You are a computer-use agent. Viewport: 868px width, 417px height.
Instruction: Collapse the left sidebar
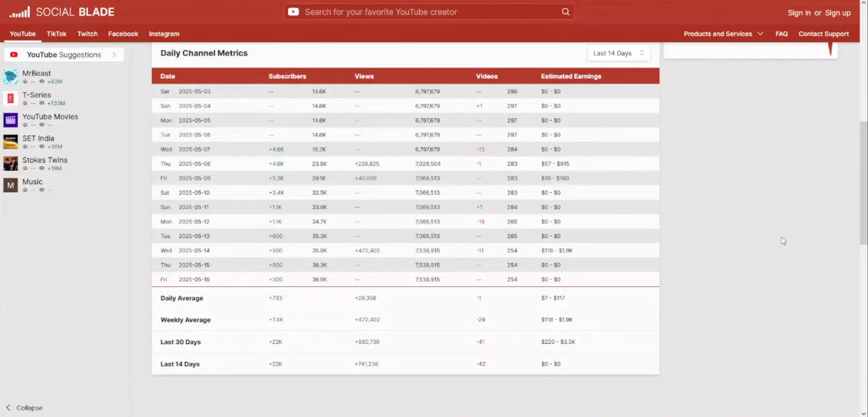pyautogui.click(x=24, y=408)
